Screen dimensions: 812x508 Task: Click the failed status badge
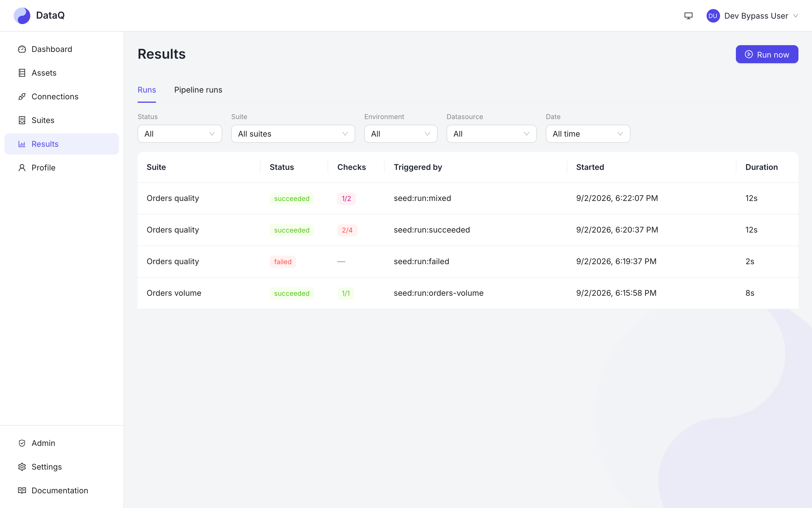(x=283, y=262)
